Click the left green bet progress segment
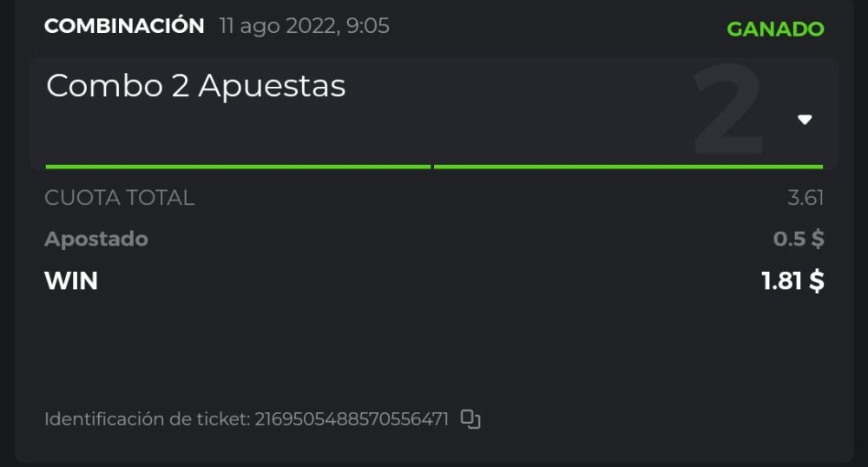The height and width of the screenshot is (467, 868). coord(238,166)
